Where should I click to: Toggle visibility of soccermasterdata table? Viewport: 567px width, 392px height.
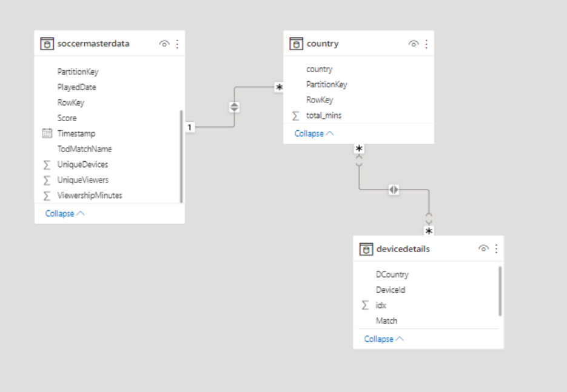[x=164, y=44]
